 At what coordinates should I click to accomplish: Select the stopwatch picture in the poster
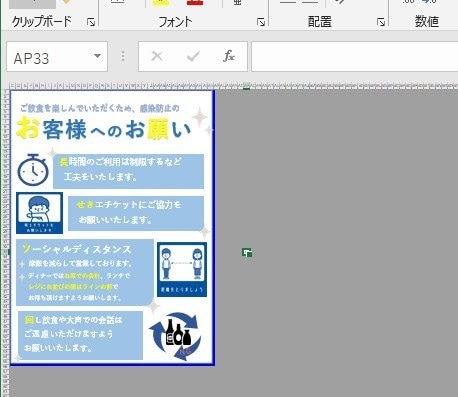pyautogui.click(x=33, y=169)
